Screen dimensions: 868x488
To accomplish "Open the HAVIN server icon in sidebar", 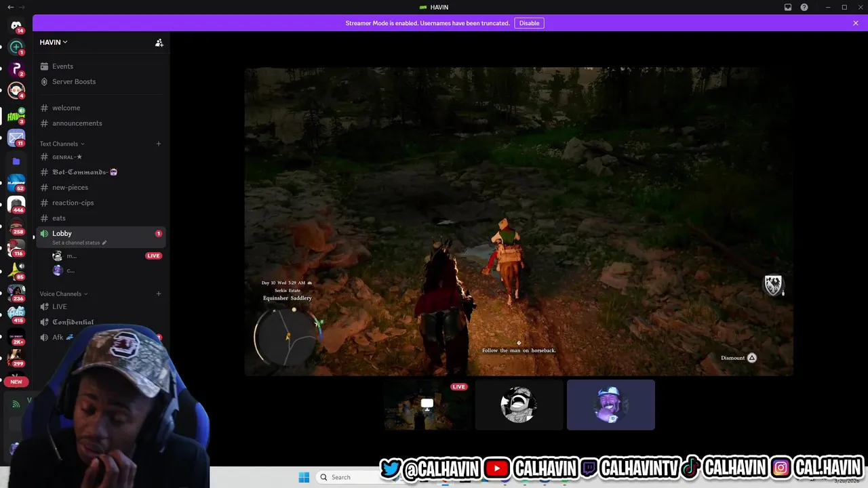I will (16, 116).
